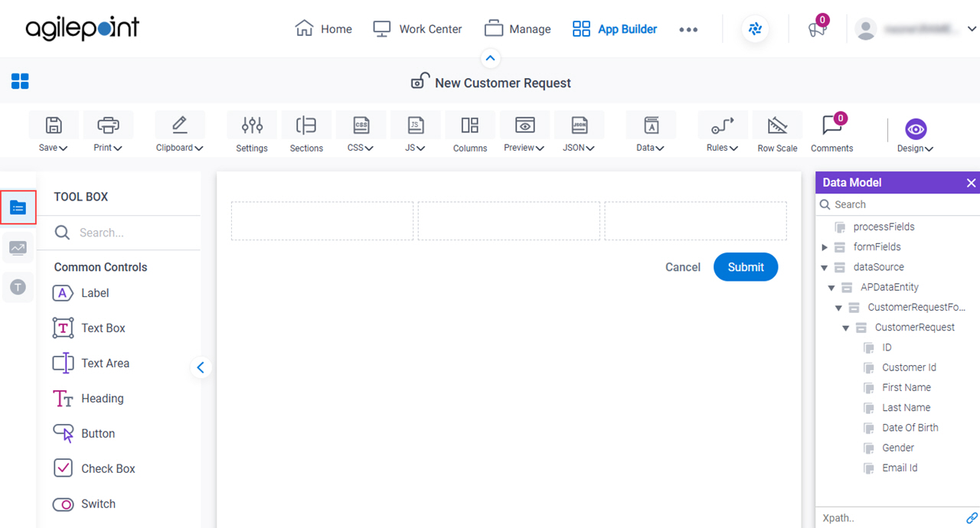Go to Home
This screenshot has width=980, height=528.
point(323,29)
